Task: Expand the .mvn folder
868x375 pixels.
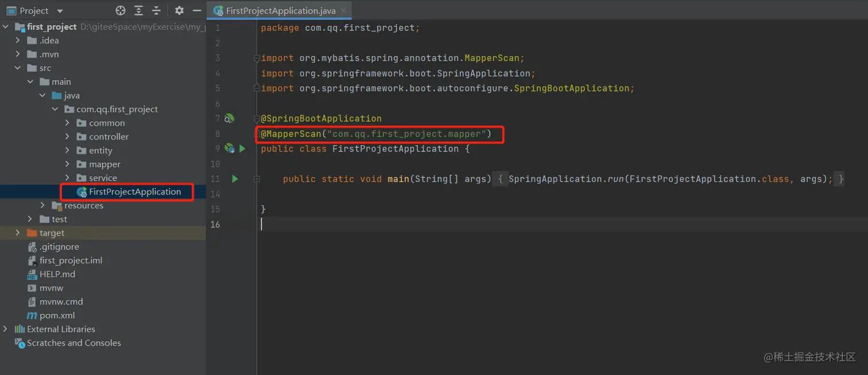Action: click(x=18, y=54)
